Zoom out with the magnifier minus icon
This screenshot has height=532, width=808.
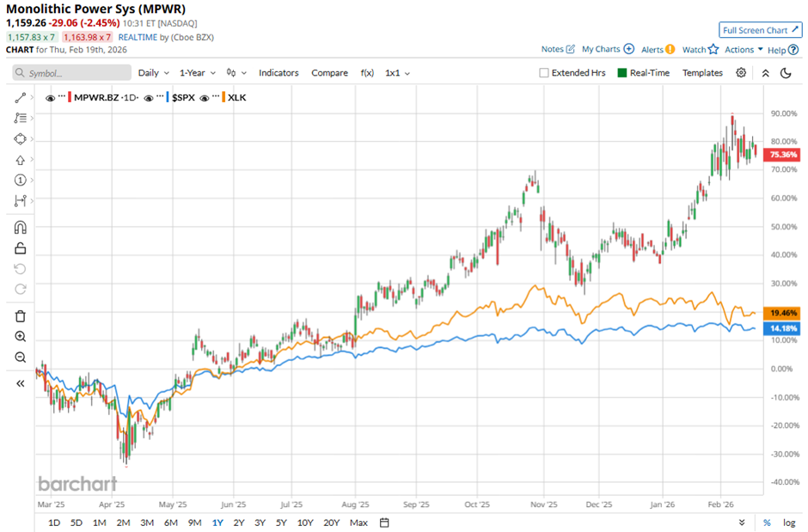(x=21, y=358)
